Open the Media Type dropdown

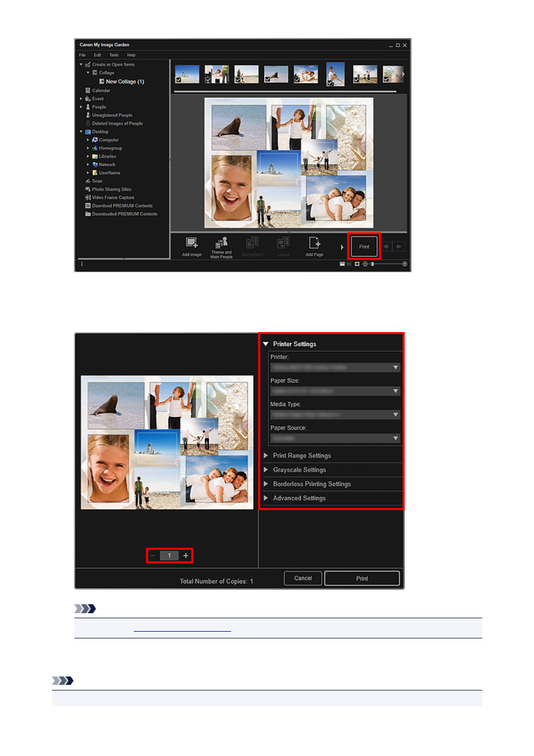pyautogui.click(x=335, y=414)
